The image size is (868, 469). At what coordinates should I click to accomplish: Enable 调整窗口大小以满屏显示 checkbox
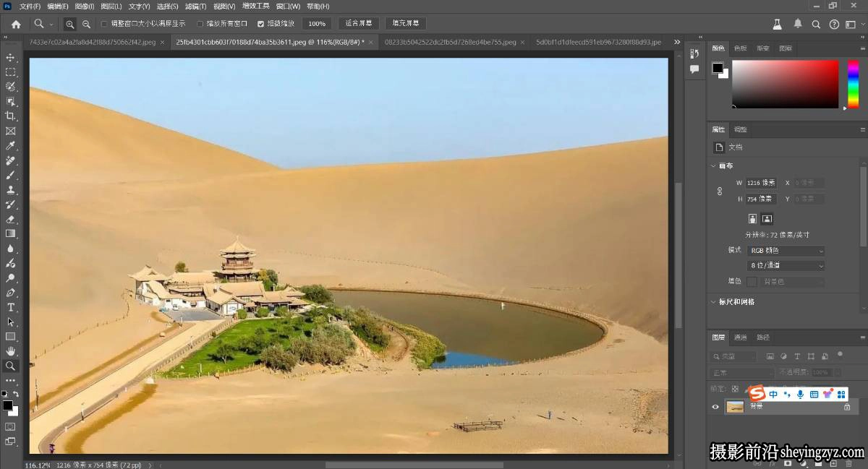tap(103, 24)
